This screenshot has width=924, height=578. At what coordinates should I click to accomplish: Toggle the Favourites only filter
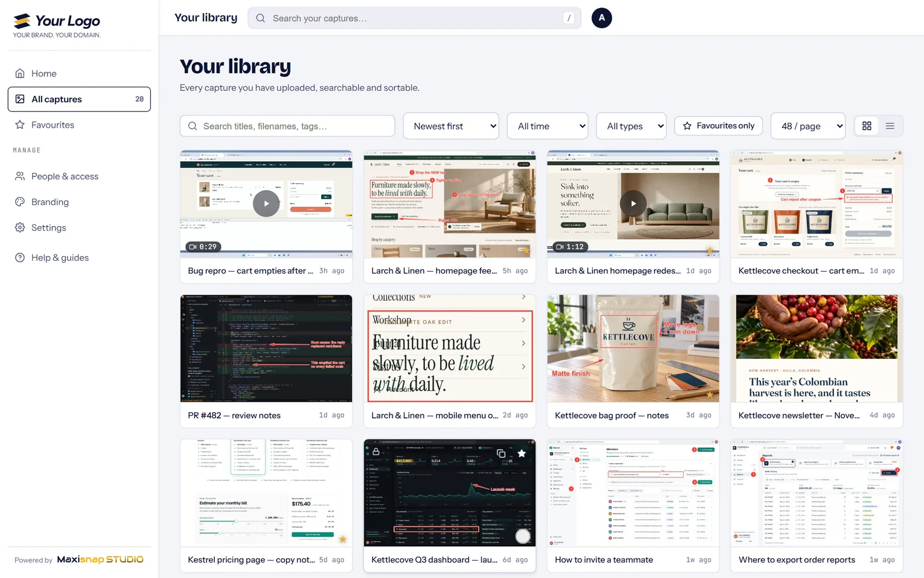coord(718,126)
